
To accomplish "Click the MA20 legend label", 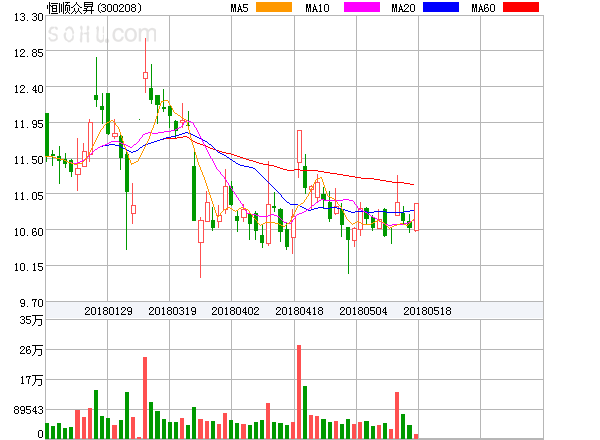I will (403, 8).
